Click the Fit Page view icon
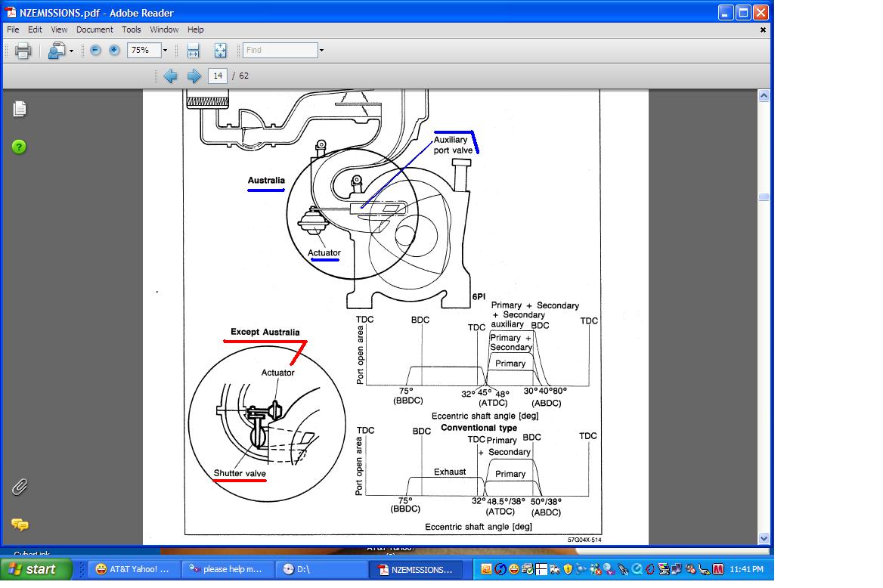883x588 pixels. (220, 51)
